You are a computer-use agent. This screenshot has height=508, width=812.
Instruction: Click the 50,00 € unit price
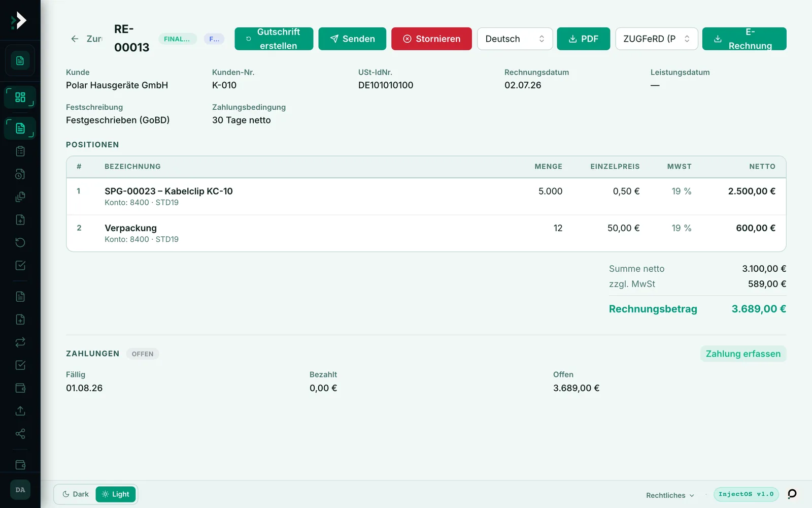pyautogui.click(x=623, y=228)
